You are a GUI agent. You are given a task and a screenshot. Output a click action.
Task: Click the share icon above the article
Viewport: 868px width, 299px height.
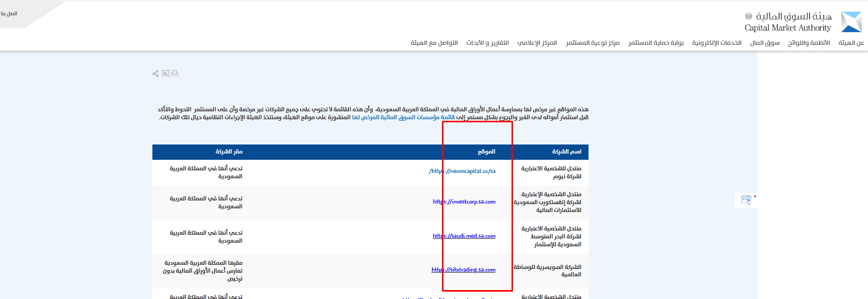tap(156, 74)
